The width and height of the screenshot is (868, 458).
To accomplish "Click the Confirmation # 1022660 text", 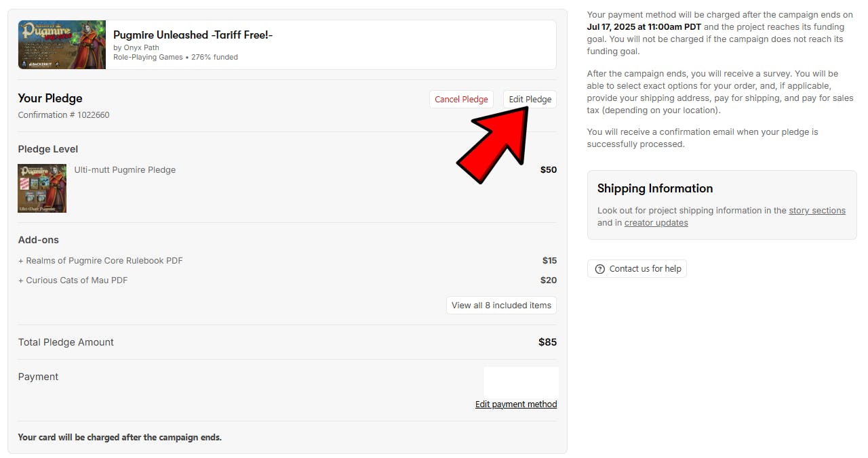I will click(x=64, y=115).
